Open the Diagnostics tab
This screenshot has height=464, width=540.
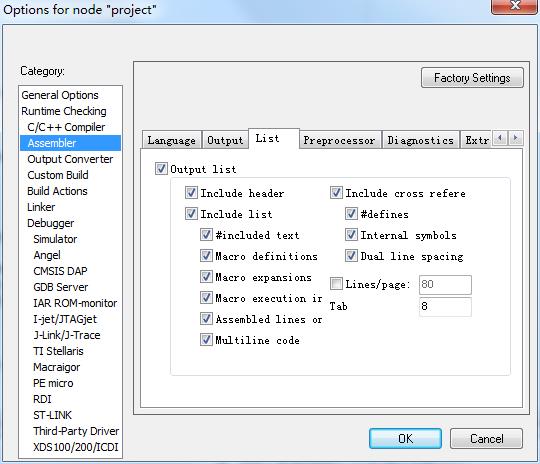pyautogui.click(x=420, y=140)
